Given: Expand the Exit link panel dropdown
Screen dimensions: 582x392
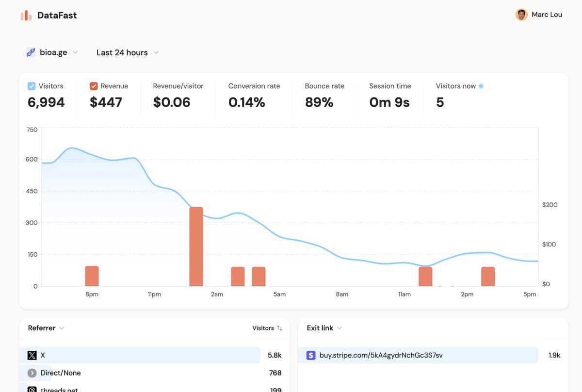Looking at the screenshot, I should tap(324, 328).
